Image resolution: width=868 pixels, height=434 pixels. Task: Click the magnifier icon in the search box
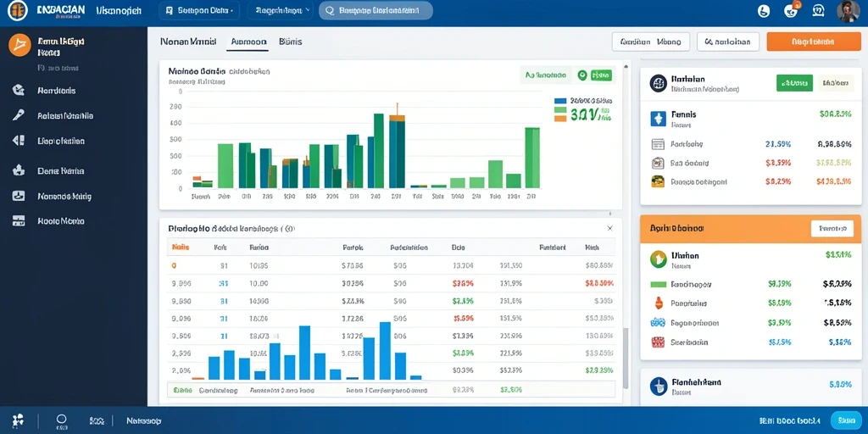pos(331,10)
